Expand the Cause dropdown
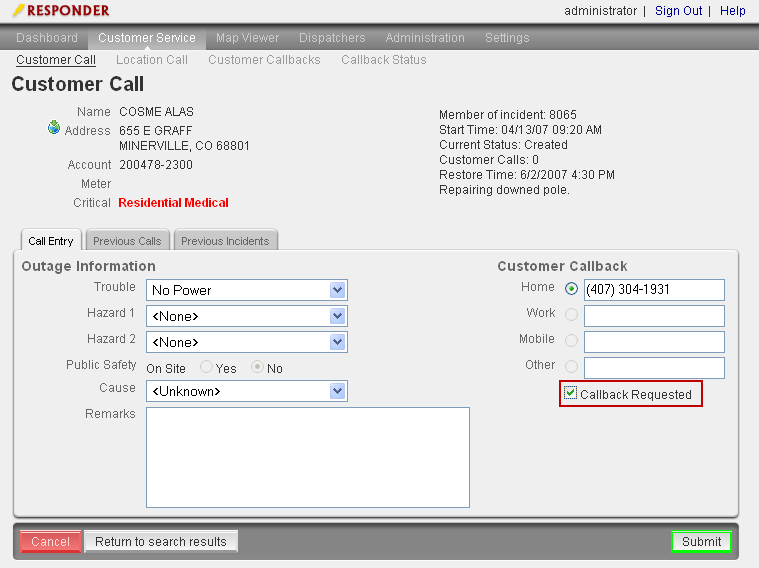Viewport: 759px width, 568px height. pyautogui.click(x=338, y=391)
